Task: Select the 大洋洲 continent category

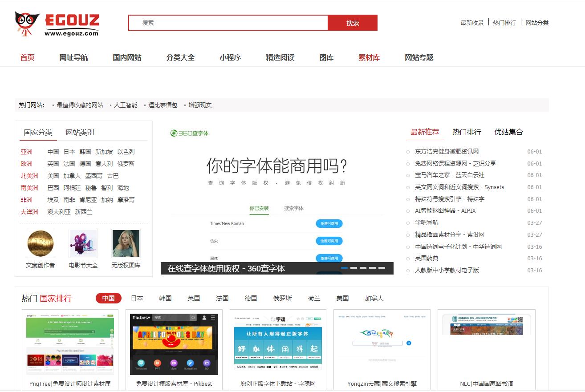Action: 29,212
